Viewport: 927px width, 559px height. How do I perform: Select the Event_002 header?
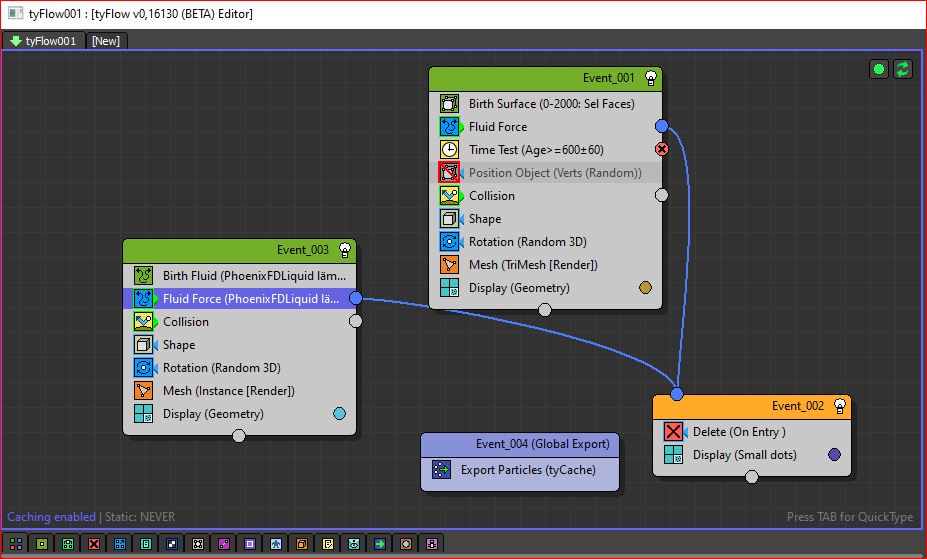[752, 407]
